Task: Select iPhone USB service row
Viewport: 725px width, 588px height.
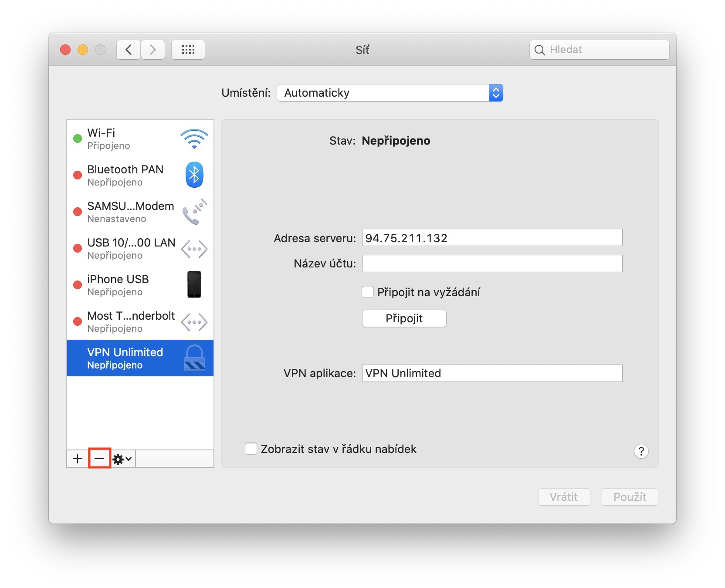Action: click(x=140, y=285)
